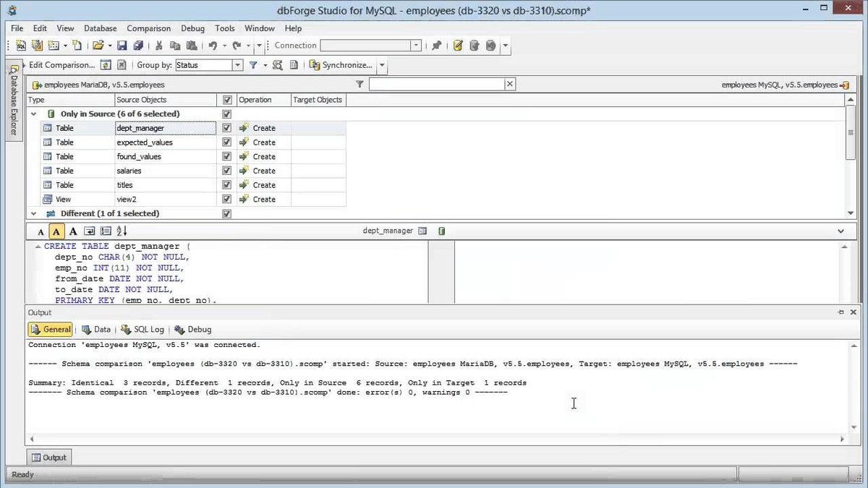This screenshot has width=868, height=488.
Task: Switch to the Debug output tab
Action: [193, 329]
